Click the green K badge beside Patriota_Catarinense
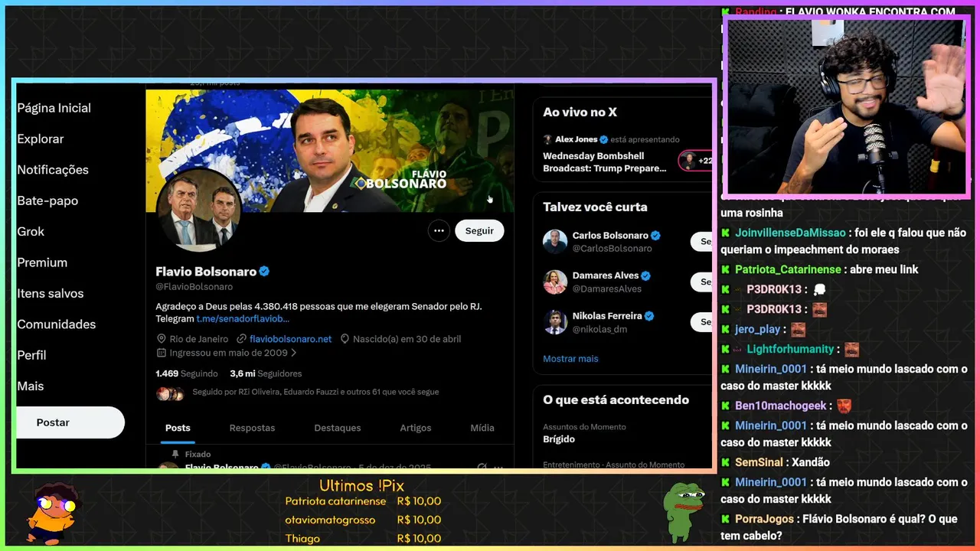The height and width of the screenshot is (551, 980). click(725, 269)
